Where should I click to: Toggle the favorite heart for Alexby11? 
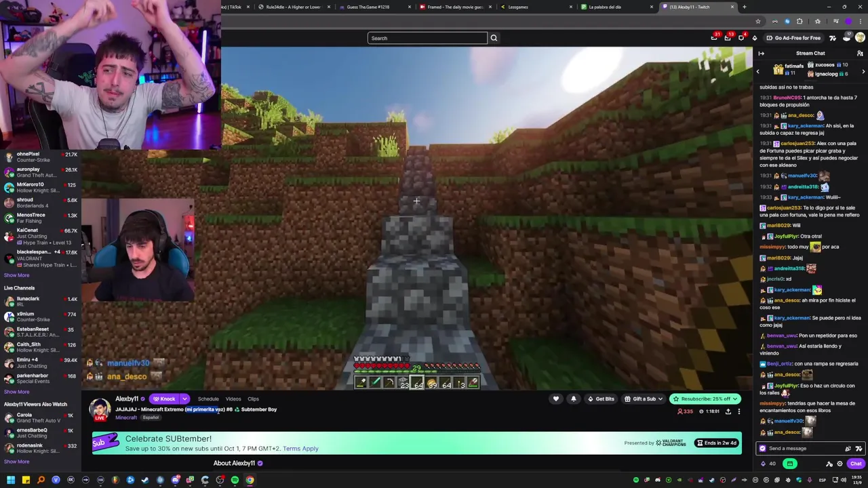coord(556,399)
